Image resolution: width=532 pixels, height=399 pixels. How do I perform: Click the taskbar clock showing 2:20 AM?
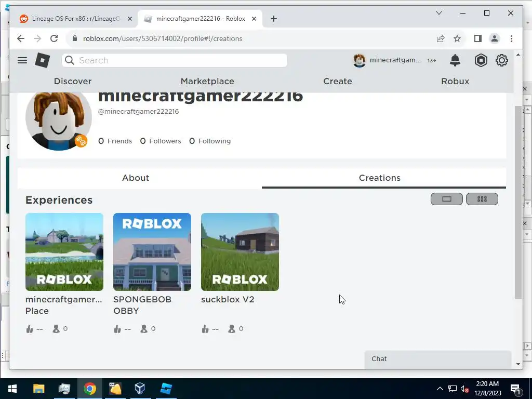click(487, 389)
